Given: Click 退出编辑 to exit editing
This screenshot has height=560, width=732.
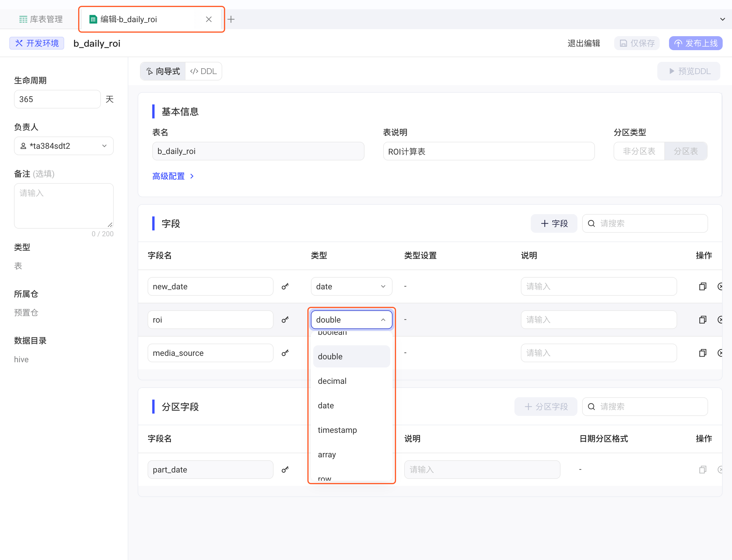Looking at the screenshot, I should 584,43.
